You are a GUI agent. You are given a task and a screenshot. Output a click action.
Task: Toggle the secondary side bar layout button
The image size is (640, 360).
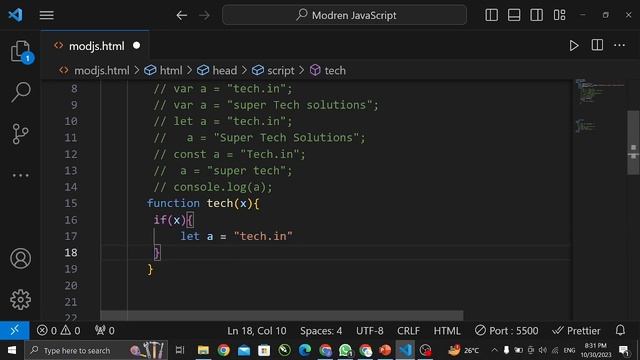[536, 15]
